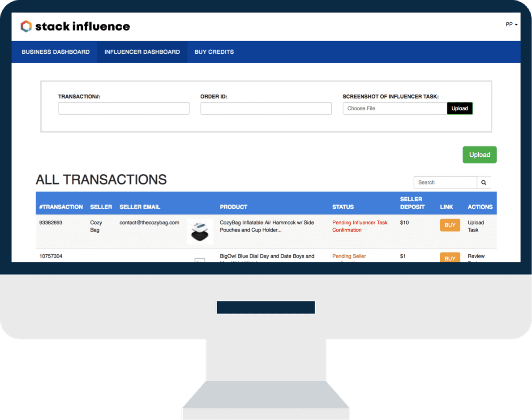Click the magnifier search icon button
Screen dimensions: 532x420
484,182
